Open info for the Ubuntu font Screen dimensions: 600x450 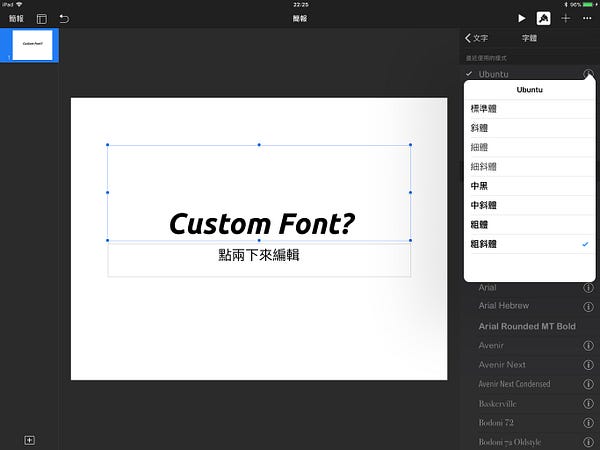(589, 74)
